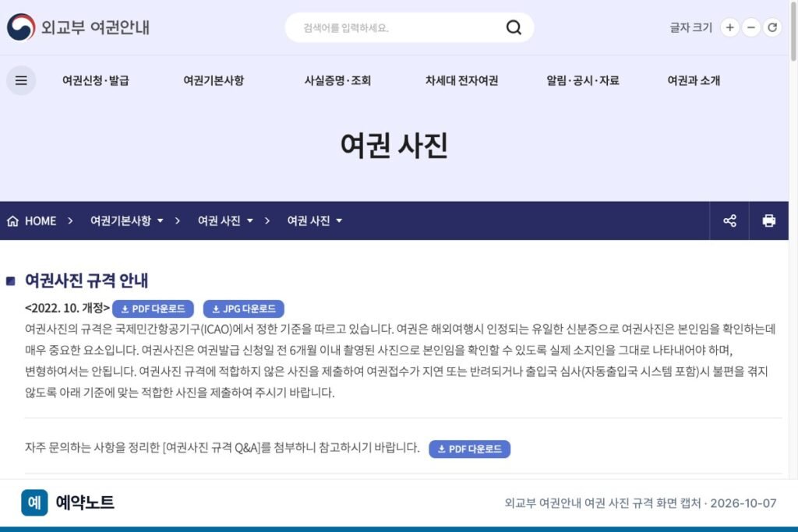
Task: Open the hamburger full menu
Action: pyautogui.click(x=21, y=80)
